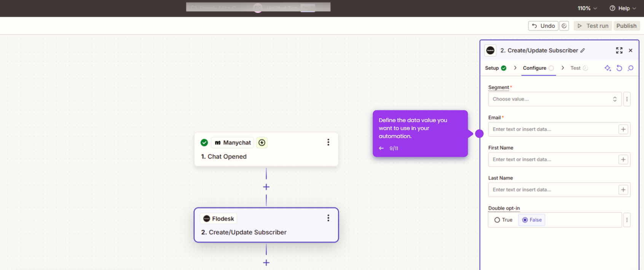The image size is (644, 270).
Task: Click the search icon in panel
Action: click(x=631, y=68)
